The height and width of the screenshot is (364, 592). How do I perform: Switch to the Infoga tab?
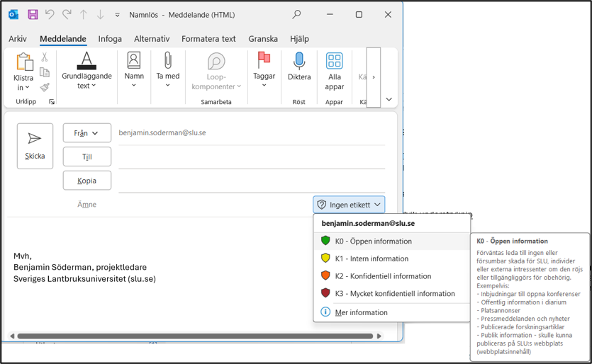tap(110, 39)
